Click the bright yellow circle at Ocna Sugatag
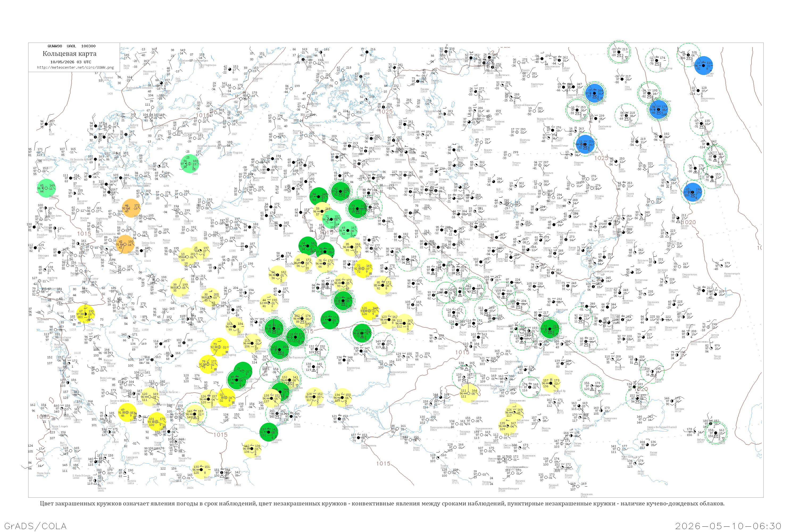Image resolution: width=798 pixels, height=532 pixels. point(219,347)
